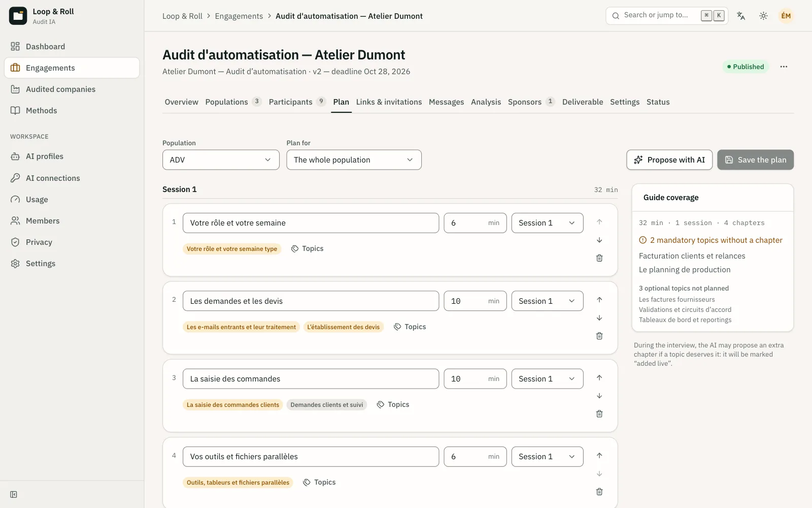812x508 pixels.
Task: Click the Published status badge
Action: tap(745, 67)
